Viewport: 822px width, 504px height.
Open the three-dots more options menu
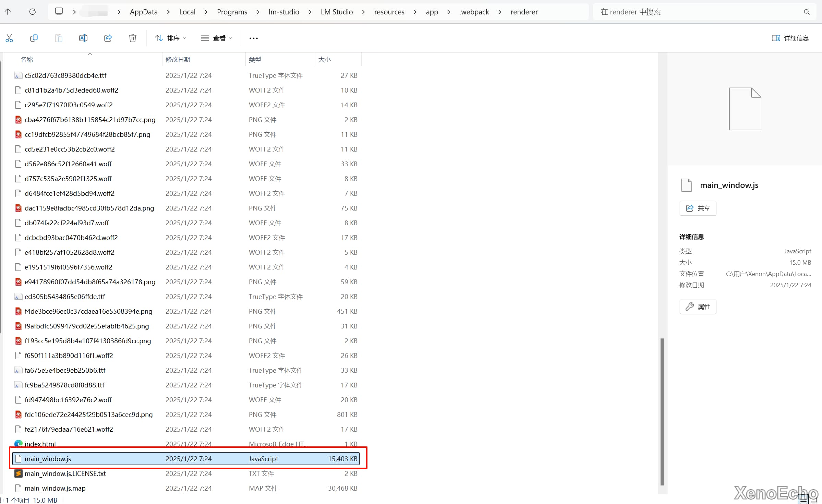254,38
